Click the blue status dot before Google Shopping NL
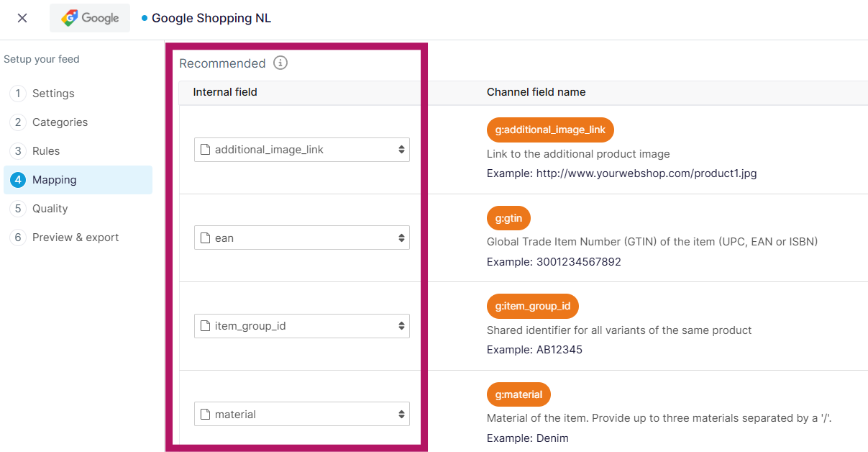 tap(145, 18)
